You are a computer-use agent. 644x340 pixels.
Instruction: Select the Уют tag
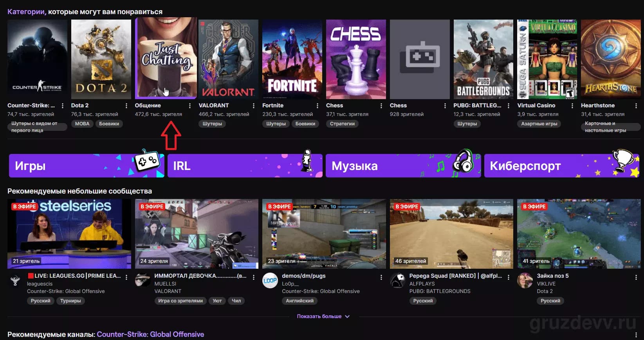217,301
